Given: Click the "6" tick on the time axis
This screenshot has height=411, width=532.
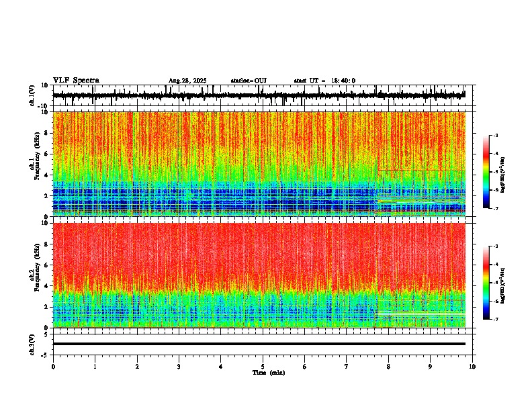Looking at the screenshot, I should (x=305, y=367).
